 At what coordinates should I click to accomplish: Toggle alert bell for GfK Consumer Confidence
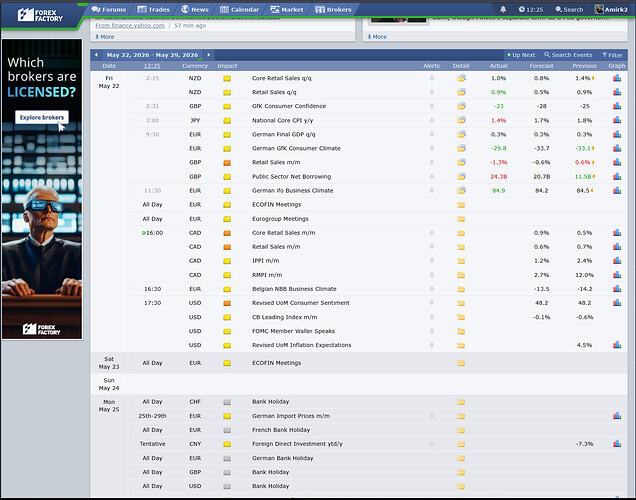pos(432,106)
